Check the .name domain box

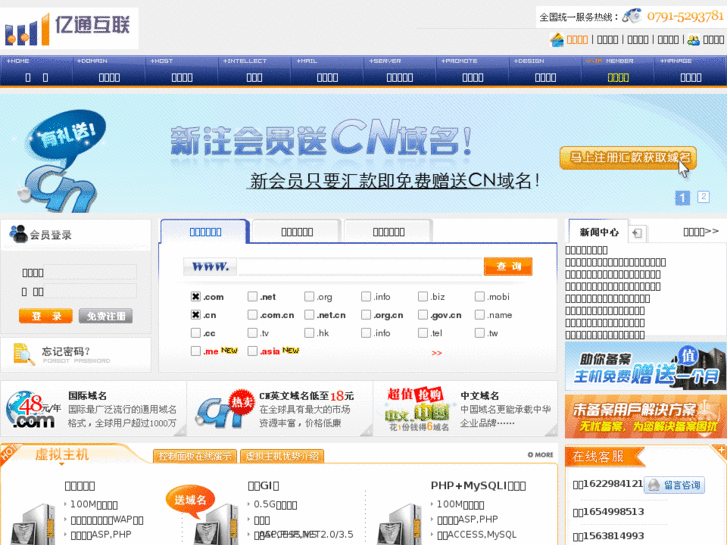point(480,314)
